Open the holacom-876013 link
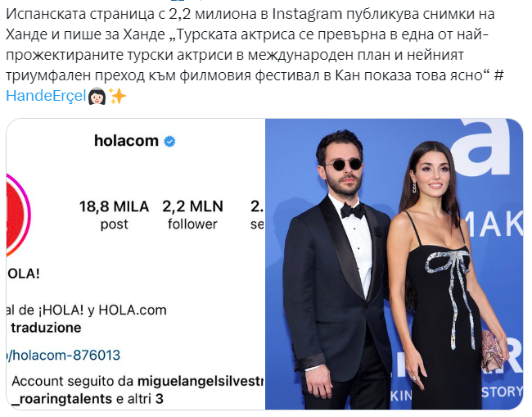532x417 pixels. click(64, 356)
